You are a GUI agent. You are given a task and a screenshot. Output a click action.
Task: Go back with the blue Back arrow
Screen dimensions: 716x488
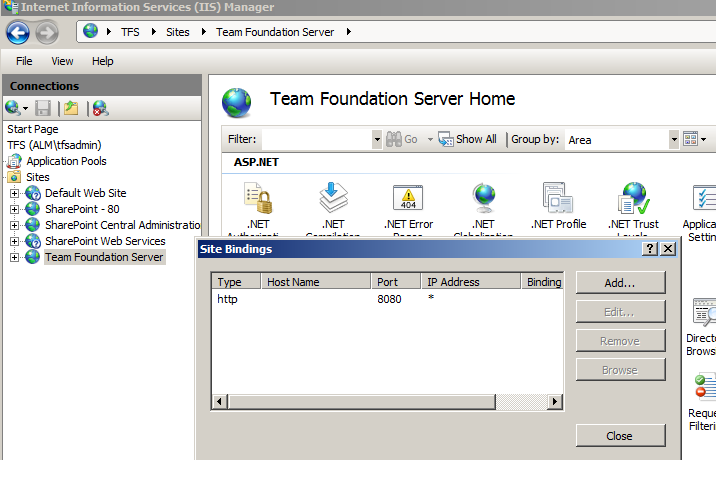[x=18, y=32]
